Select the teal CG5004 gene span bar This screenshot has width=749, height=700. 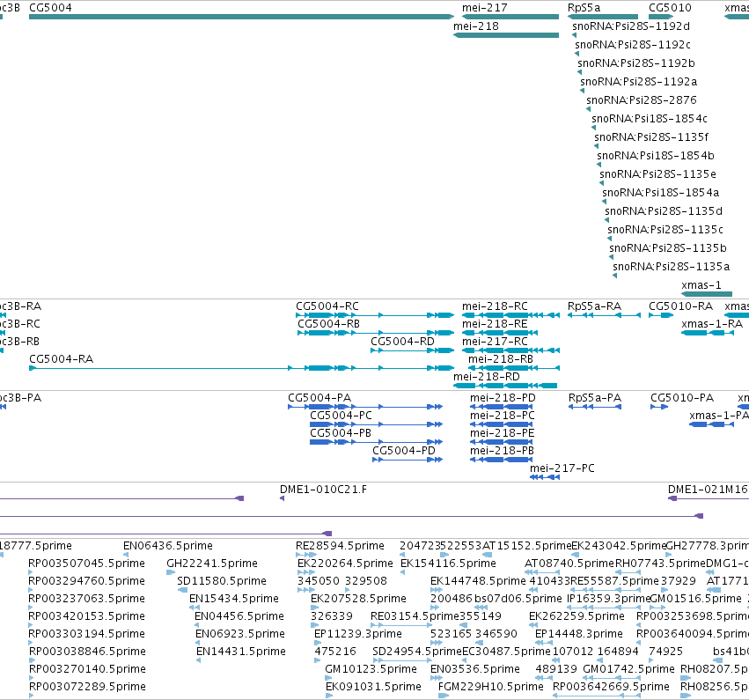[241, 17]
